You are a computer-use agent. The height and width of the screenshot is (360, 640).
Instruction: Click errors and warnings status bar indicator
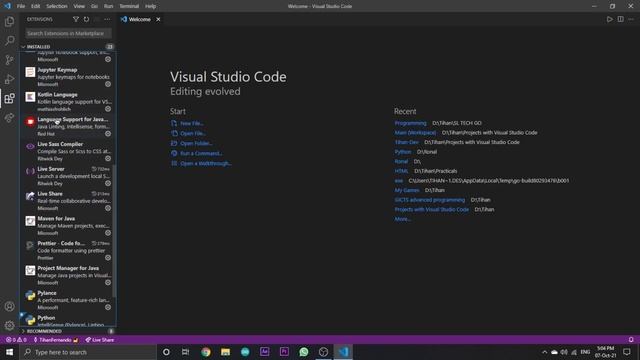(16, 340)
